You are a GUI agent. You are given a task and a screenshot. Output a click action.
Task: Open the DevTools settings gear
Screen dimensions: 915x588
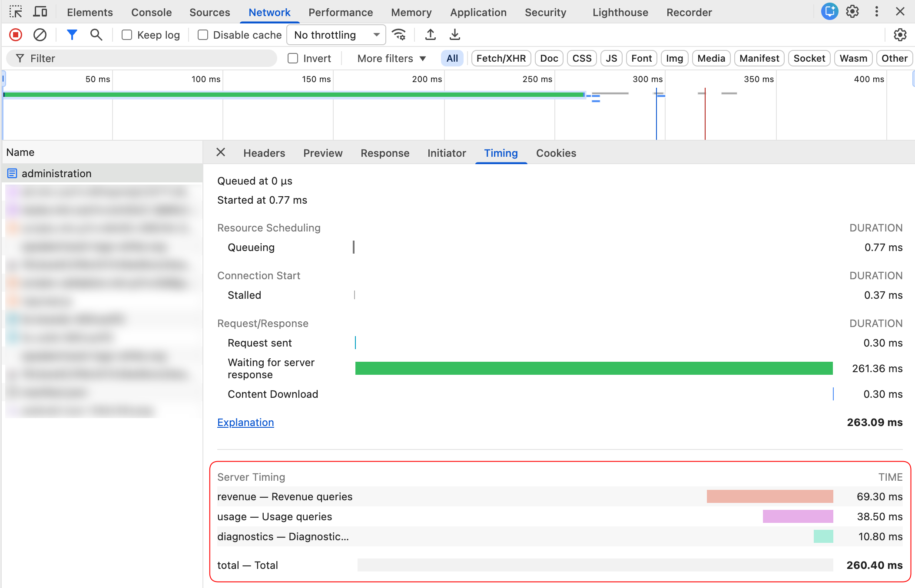(852, 12)
